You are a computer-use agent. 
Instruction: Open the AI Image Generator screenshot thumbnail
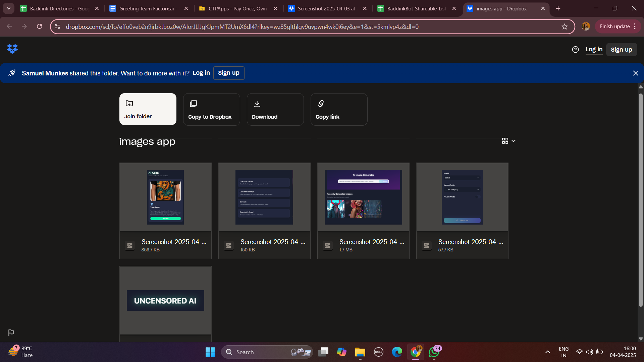click(363, 197)
